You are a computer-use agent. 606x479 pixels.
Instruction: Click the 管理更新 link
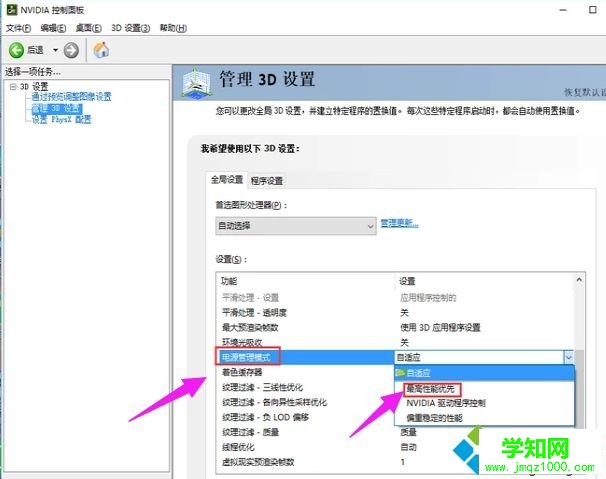(399, 223)
